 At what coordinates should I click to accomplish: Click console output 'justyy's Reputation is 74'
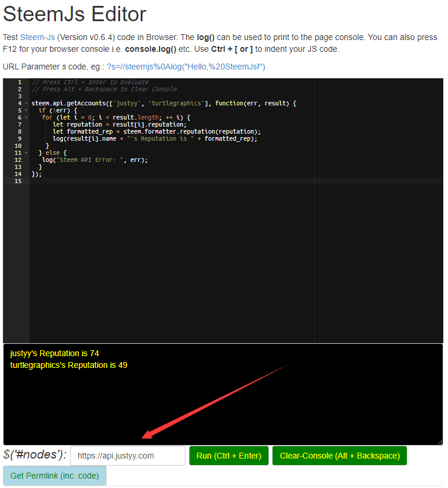pyautogui.click(x=55, y=354)
